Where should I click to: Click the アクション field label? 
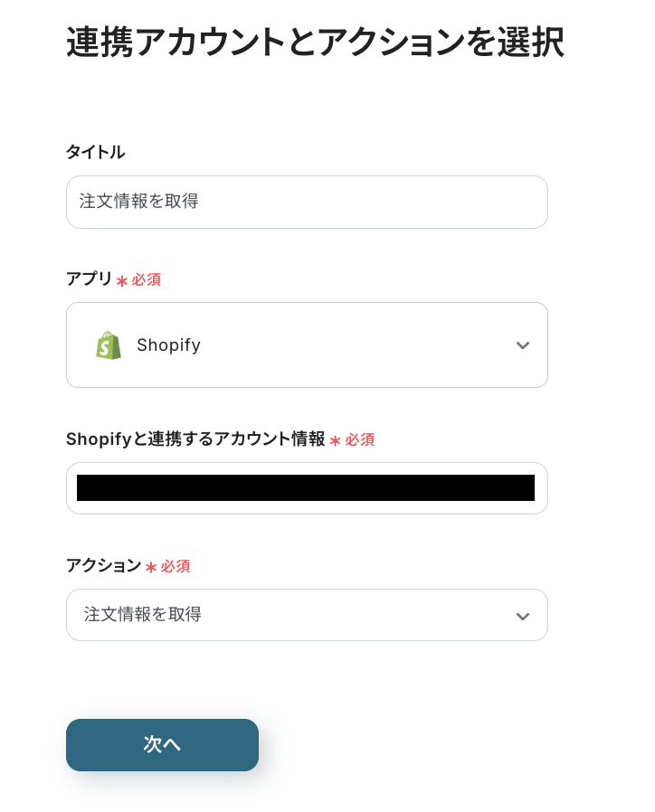pos(103,566)
